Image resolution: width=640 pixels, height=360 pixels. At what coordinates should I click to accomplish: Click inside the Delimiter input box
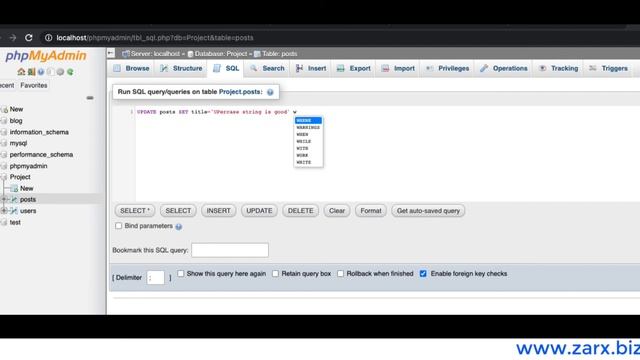click(156, 278)
